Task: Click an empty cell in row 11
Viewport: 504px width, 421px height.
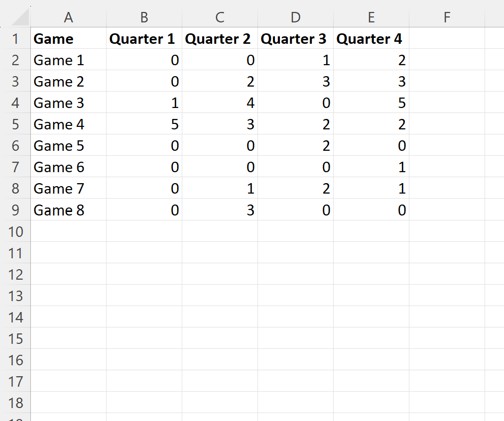Action: tap(220, 253)
